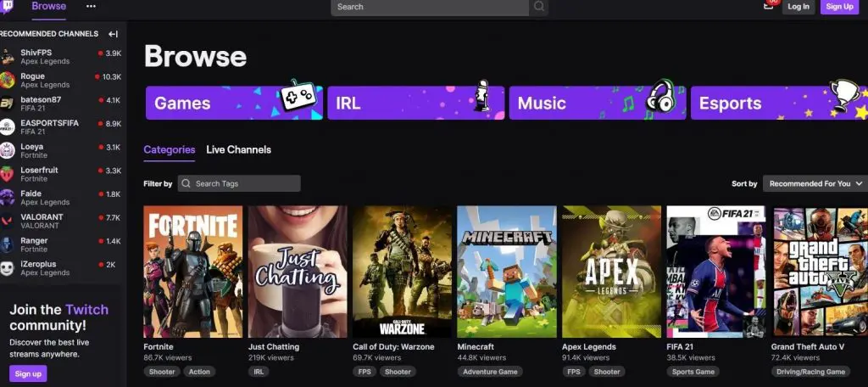
Task: Open the Browse navigation tab
Action: 48,7
